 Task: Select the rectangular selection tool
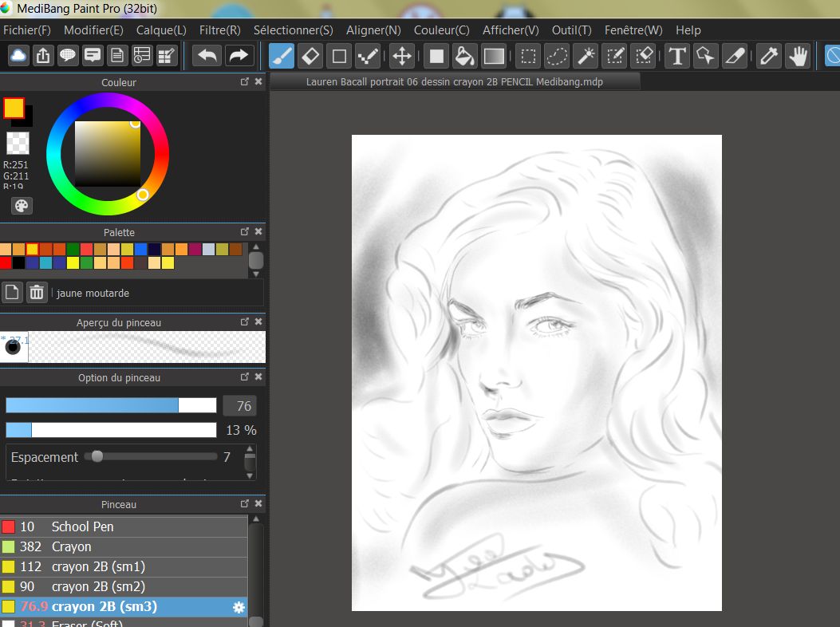pyautogui.click(x=528, y=56)
